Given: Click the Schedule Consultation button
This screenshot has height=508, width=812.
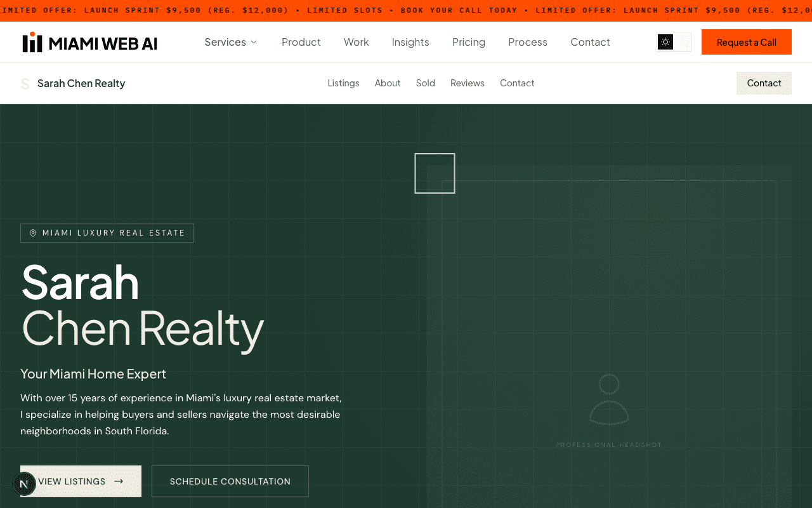Looking at the screenshot, I should [230, 481].
